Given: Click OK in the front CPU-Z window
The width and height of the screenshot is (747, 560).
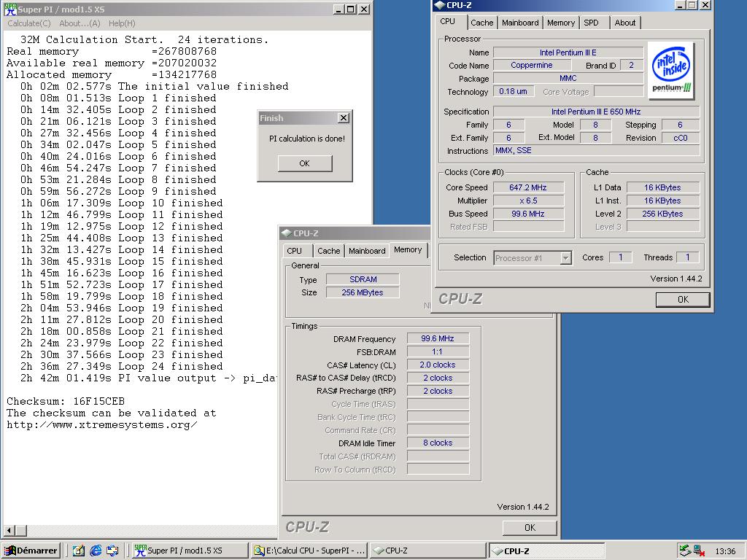Looking at the screenshot, I should click(683, 300).
